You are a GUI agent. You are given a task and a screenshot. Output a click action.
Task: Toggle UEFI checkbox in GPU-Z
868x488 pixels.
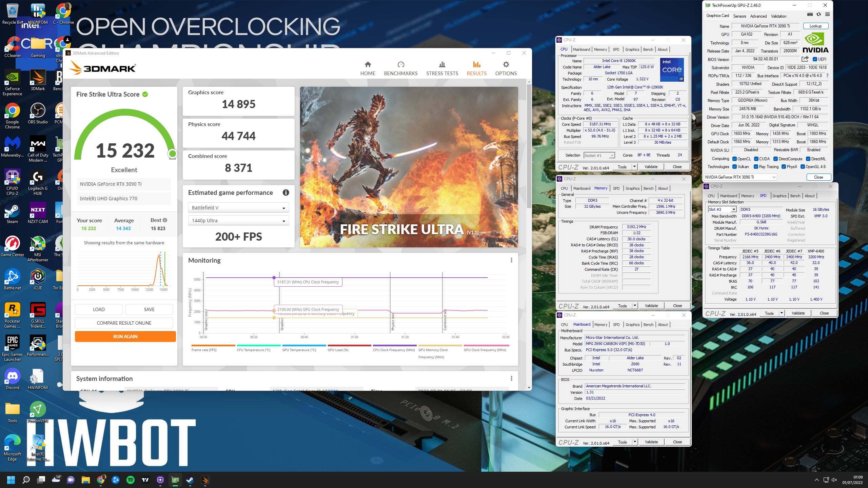point(815,59)
